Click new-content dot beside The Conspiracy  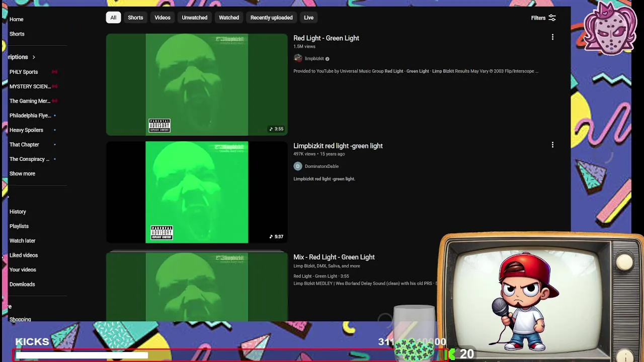tap(54, 159)
